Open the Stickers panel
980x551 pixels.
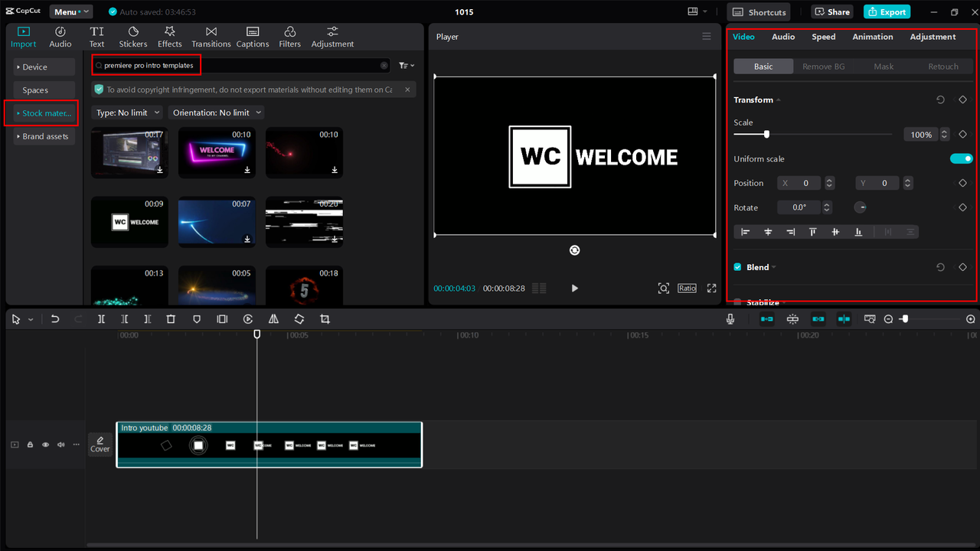pyautogui.click(x=133, y=37)
